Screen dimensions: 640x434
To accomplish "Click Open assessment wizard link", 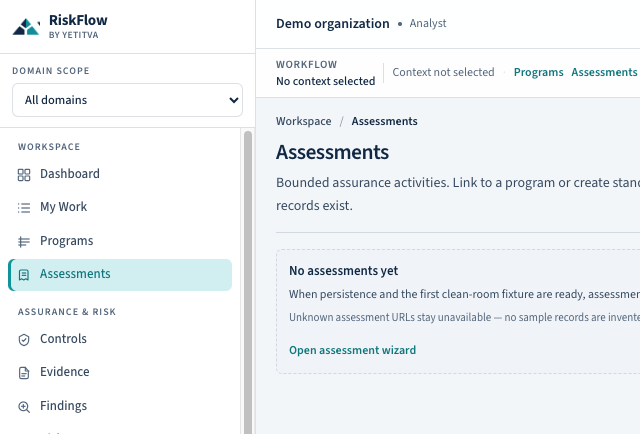I will click(x=352, y=350).
